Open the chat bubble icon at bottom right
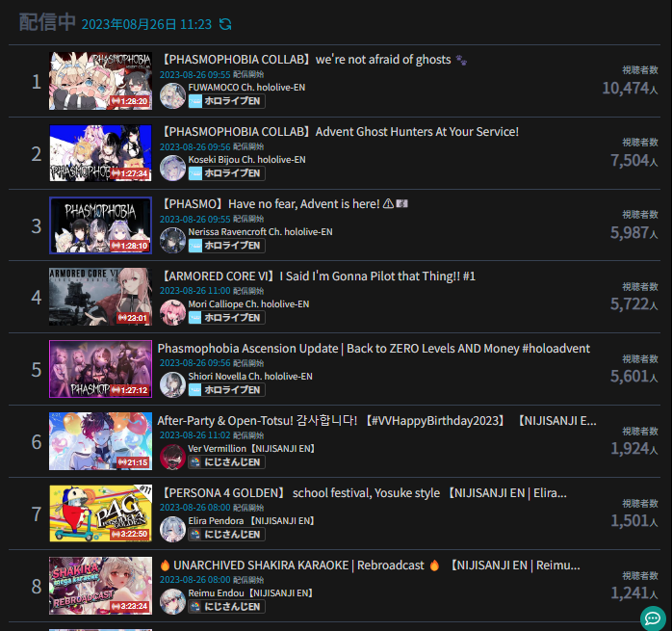 pyautogui.click(x=653, y=618)
